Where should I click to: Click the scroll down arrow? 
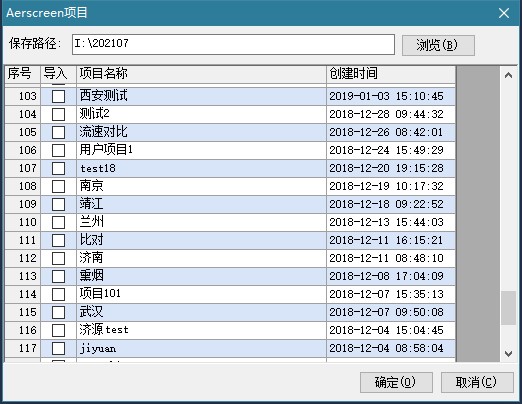(508, 353)
